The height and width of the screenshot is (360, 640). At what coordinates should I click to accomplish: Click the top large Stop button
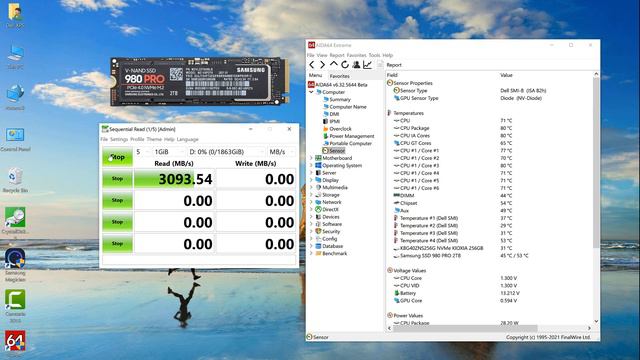(x=117, y=157)
